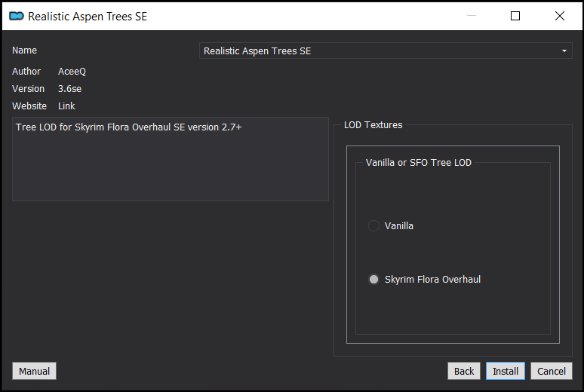Maximize the installer dialog window
Image resolution: width=584 pixels, height=392 pixels.
click(515, 16)
